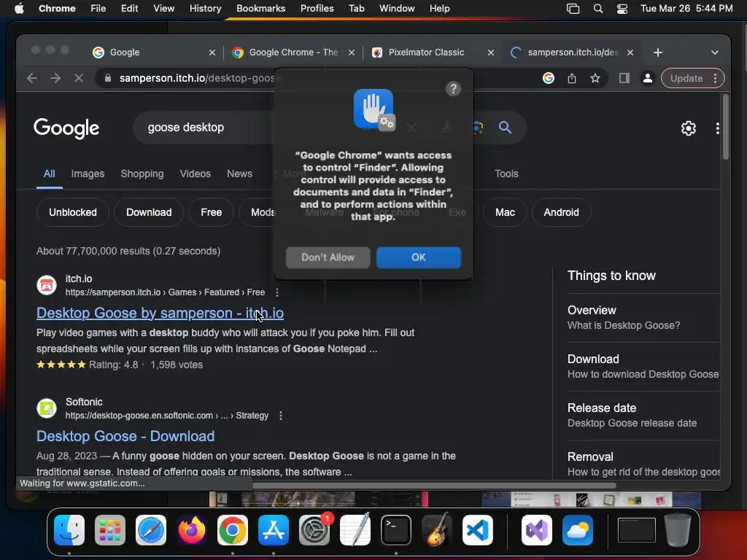Expand the Download item in Things to know

[643, 367]
